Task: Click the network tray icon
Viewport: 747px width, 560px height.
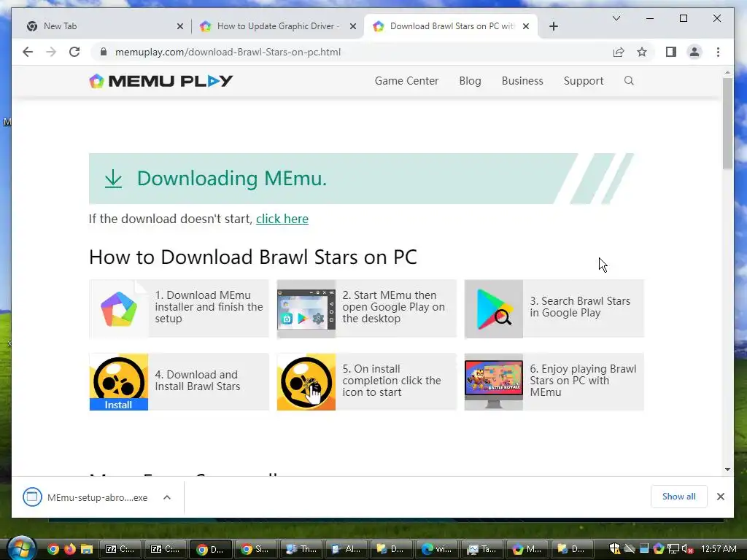Action: (673, 549)
